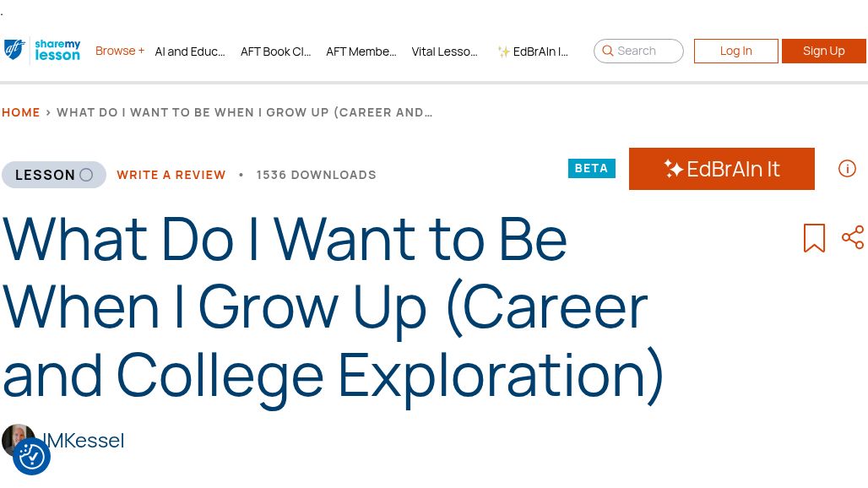This screenshot has height=488, width=868.
Task: Click JMKessel's profile avatar
Action: tap(17, 437)
